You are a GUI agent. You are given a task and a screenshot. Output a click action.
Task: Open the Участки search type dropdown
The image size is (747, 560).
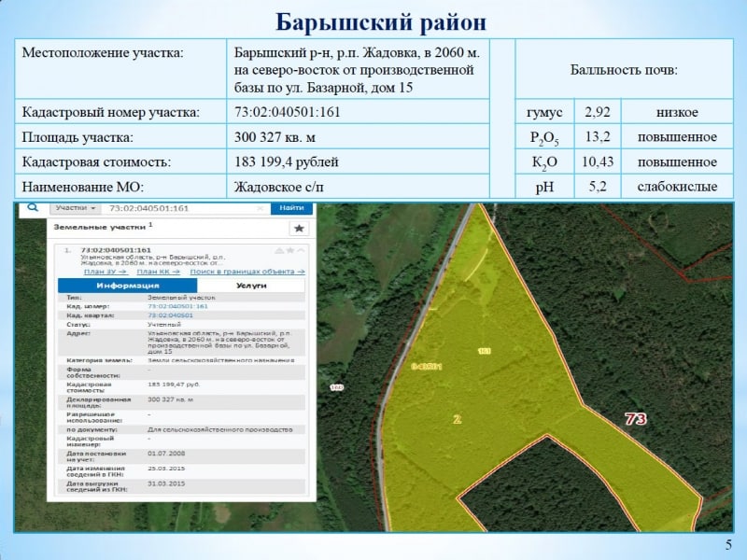(75, 208)
